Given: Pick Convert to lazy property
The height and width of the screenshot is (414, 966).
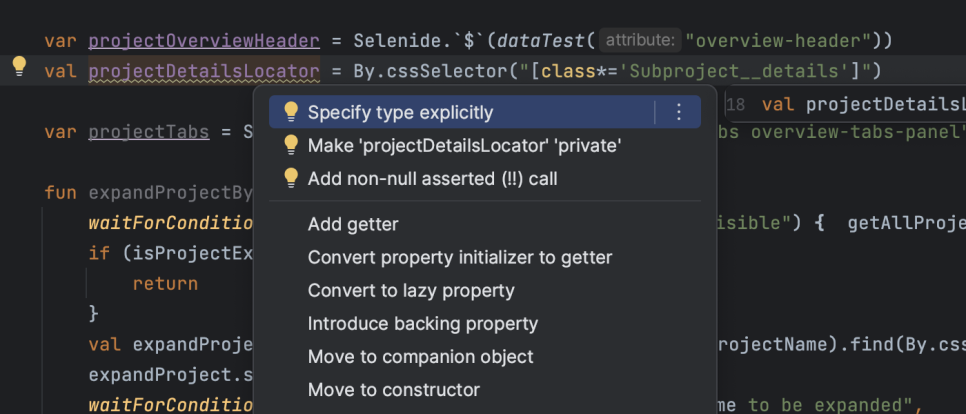Looking at the screenshot, I should (x=411, y=290).
